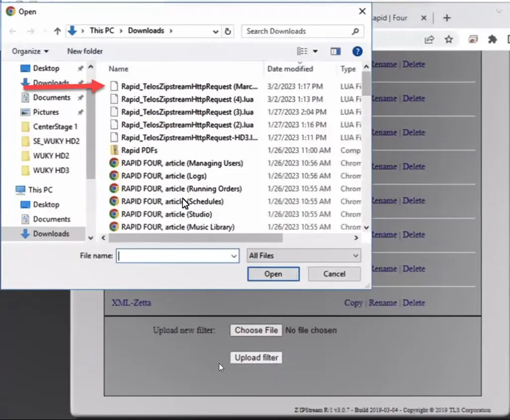
Task: Select the Pictures folder in navigation pane
Action: 46,112
